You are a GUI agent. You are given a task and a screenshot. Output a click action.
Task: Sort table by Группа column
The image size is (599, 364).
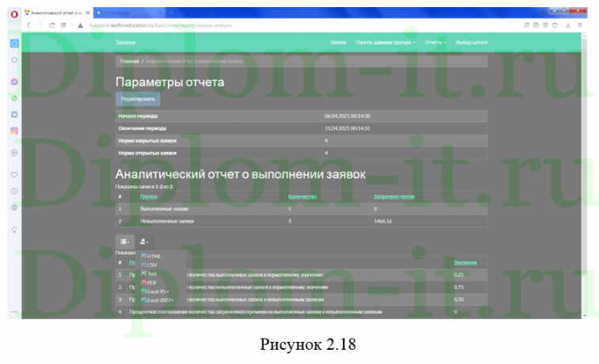[x=148, y=196]
